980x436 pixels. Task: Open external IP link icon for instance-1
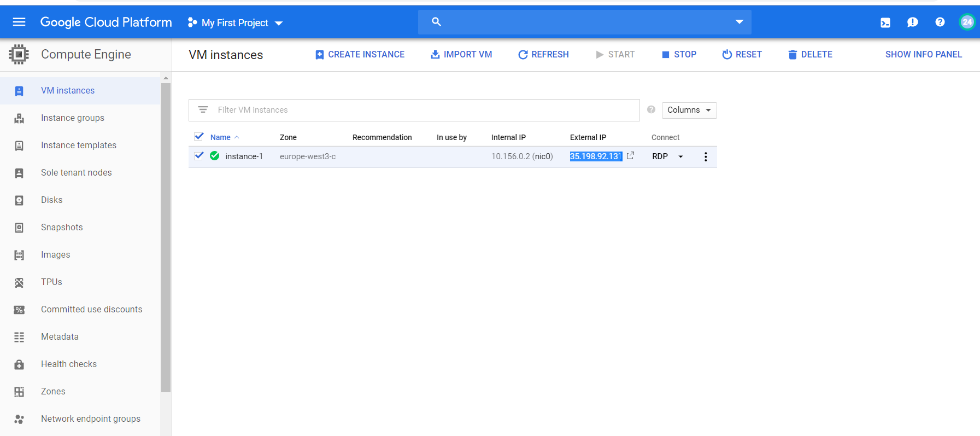click(630, 156)
